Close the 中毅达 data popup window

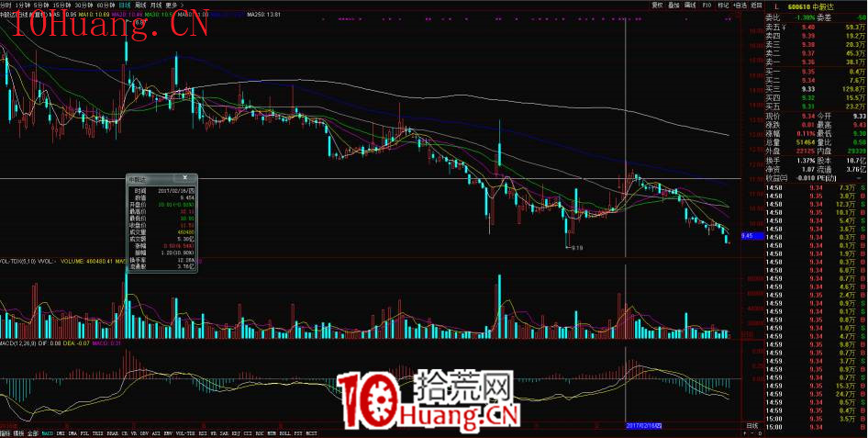click(185, 178)
